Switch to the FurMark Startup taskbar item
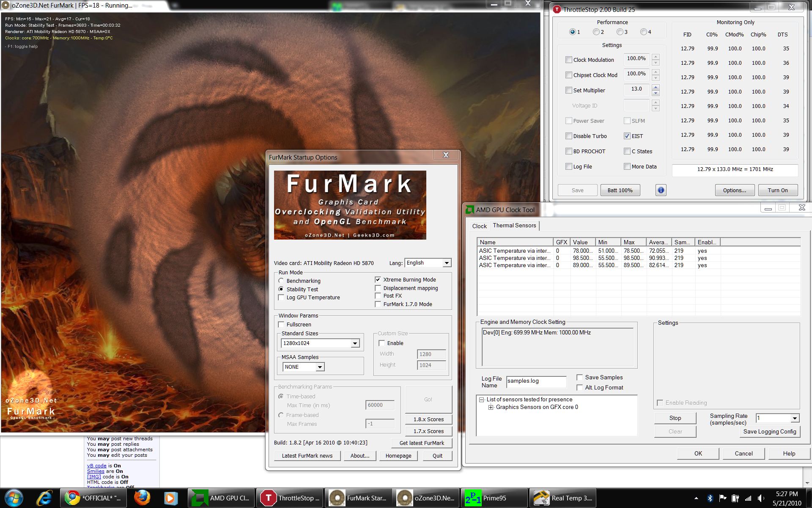The height and width of the screenshot is (508, 812). click(358, 498)
